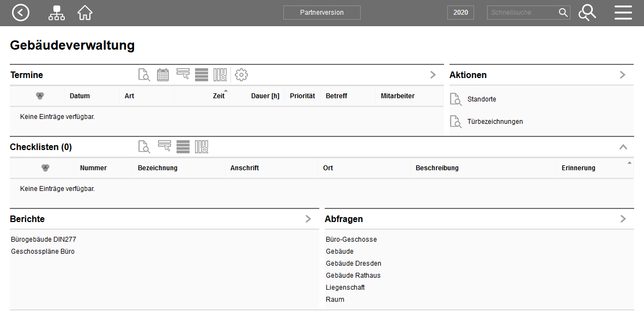Open the preview icon in the Checklisten toolbar
This screenshot has width=644, height=317.
point(144,146)
